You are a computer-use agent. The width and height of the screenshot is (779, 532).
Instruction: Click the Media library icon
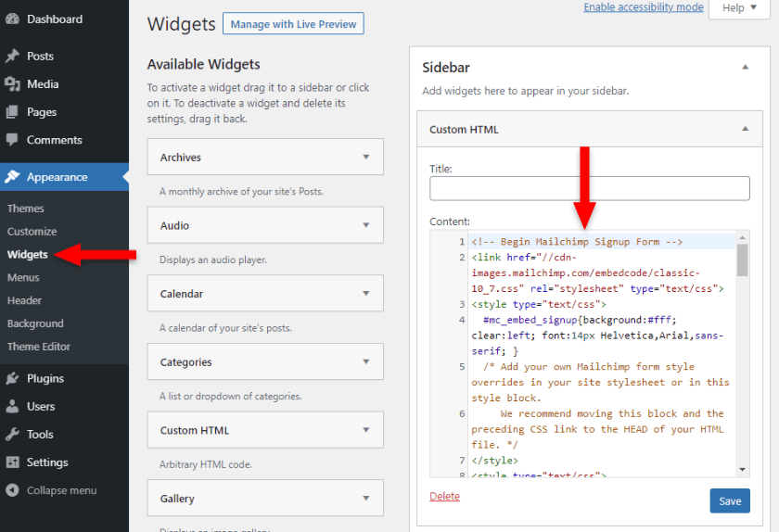(12, 84)
